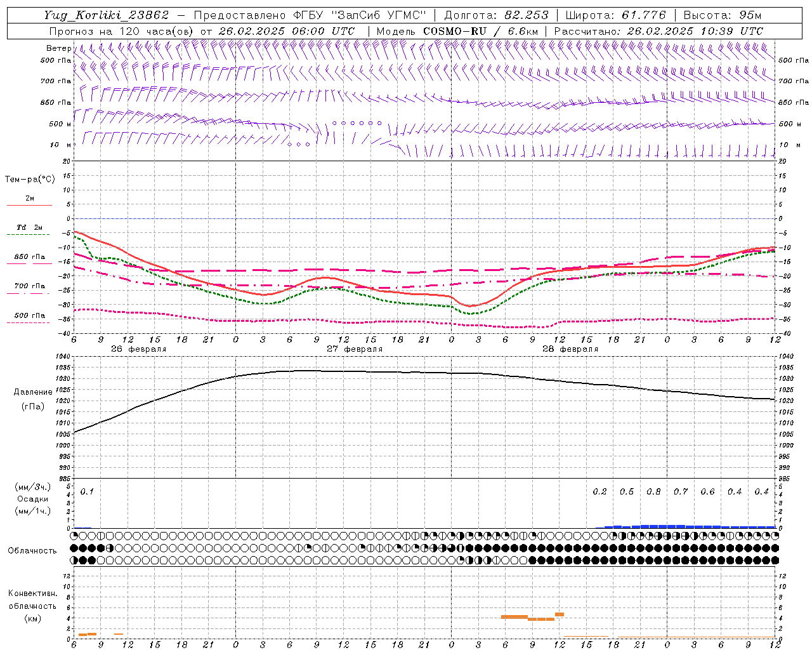
Task: Click the station name Yug_Korliki_23862
Action: coord(106,15)
